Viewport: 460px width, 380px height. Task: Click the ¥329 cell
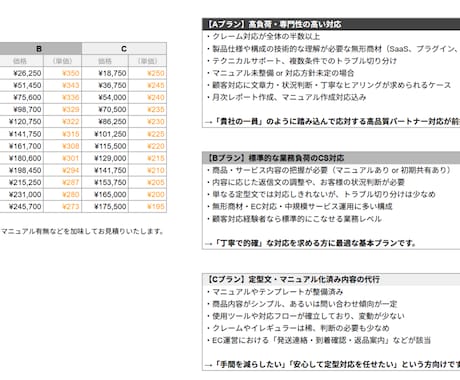tap(63, 110)
